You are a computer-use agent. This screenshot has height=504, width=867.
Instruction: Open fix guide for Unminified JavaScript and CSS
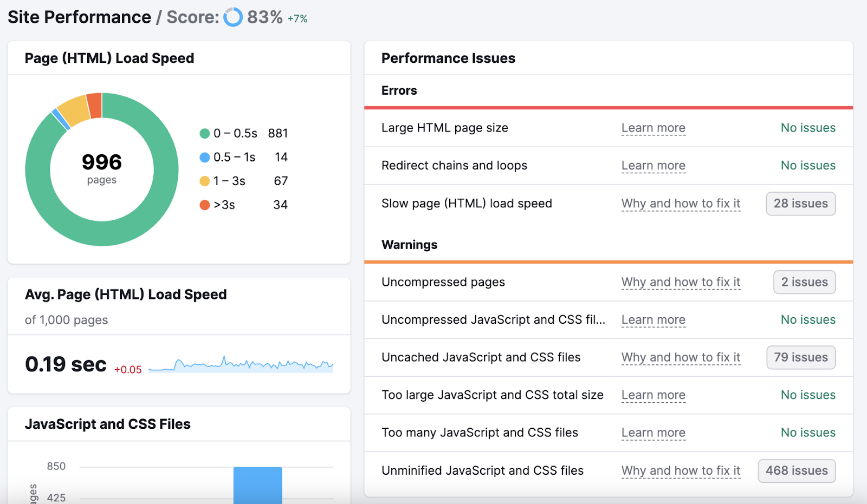click(x=681, y=470)
